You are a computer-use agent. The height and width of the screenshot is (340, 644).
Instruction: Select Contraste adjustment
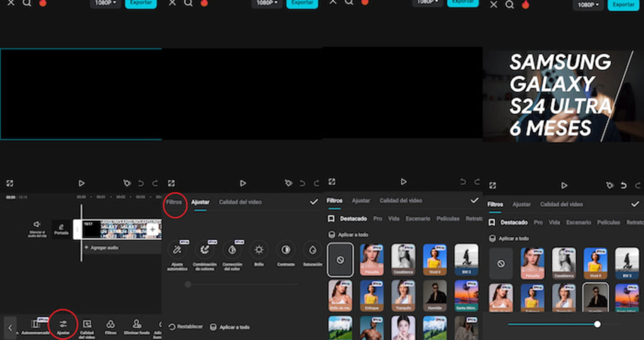(x=286, y=254)
